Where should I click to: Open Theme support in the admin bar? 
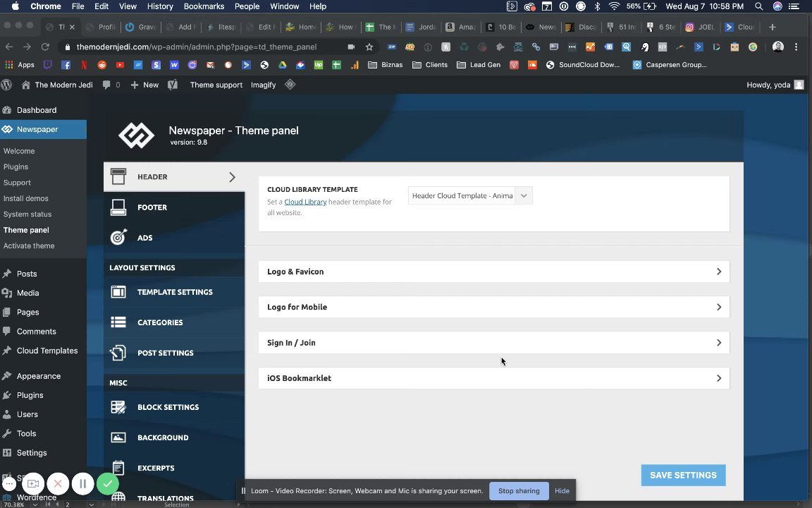pyautogui.click(x=216, y=85)
